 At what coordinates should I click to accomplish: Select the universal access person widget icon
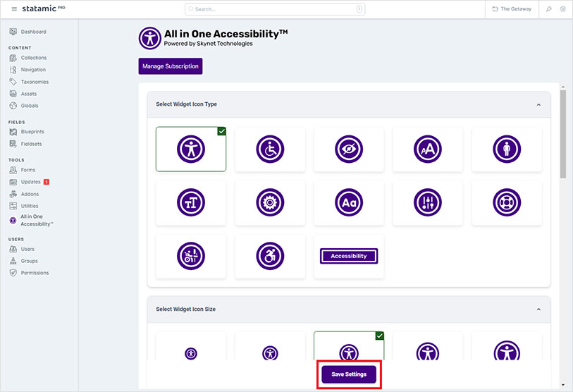191,149
